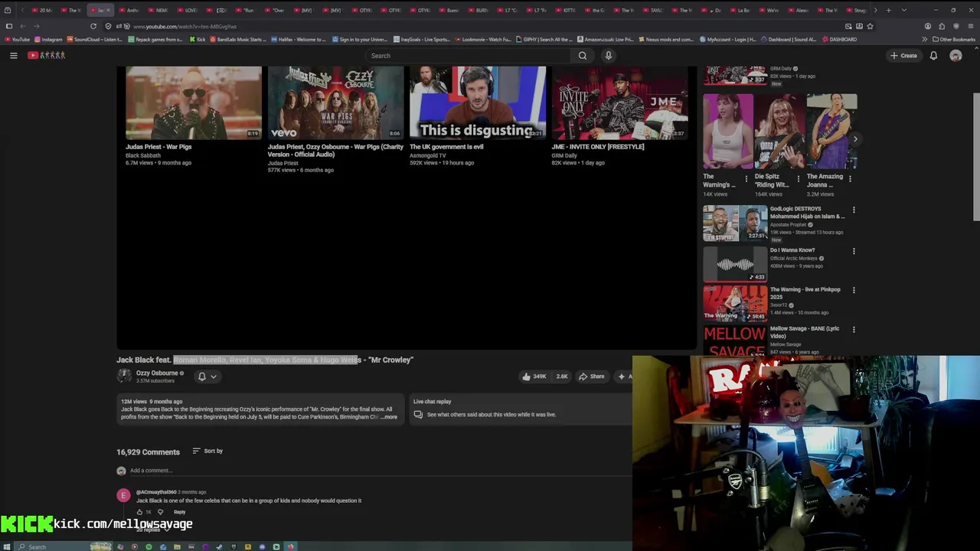Show hidden bookmarks overflow chevron
Image resolution: width=980 pixels, height=551 pixels.
(x=924, y=39)
